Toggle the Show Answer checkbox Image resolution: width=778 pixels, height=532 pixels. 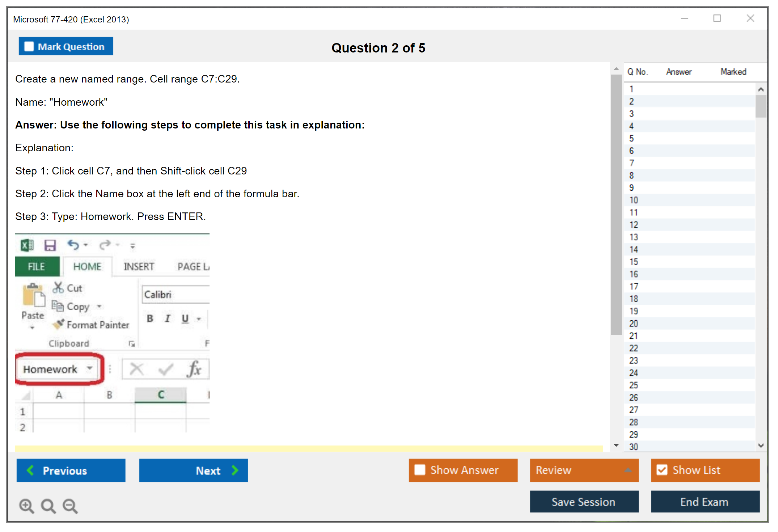pyautogui.click(x=420, y=470)
